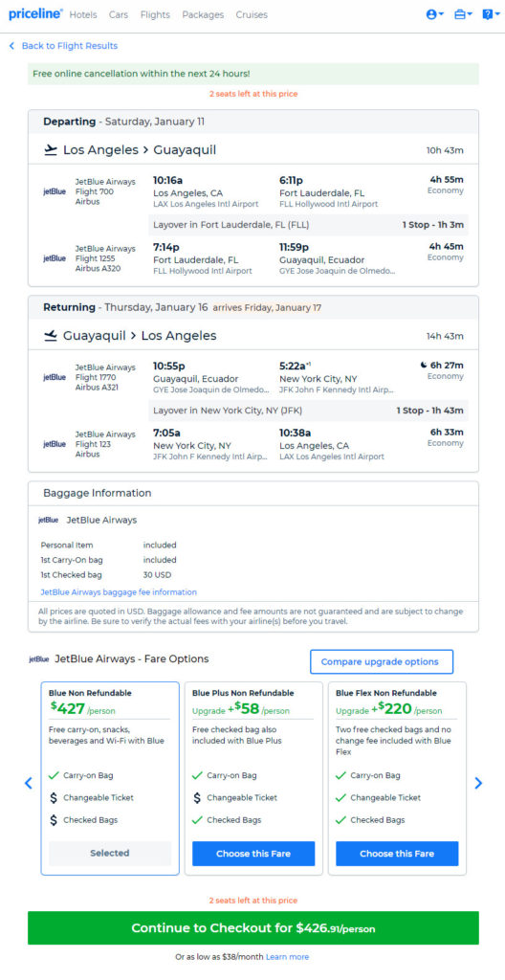
Task: Click the departing airplane icon beside Los Angeles
Action: click(51, 150)
